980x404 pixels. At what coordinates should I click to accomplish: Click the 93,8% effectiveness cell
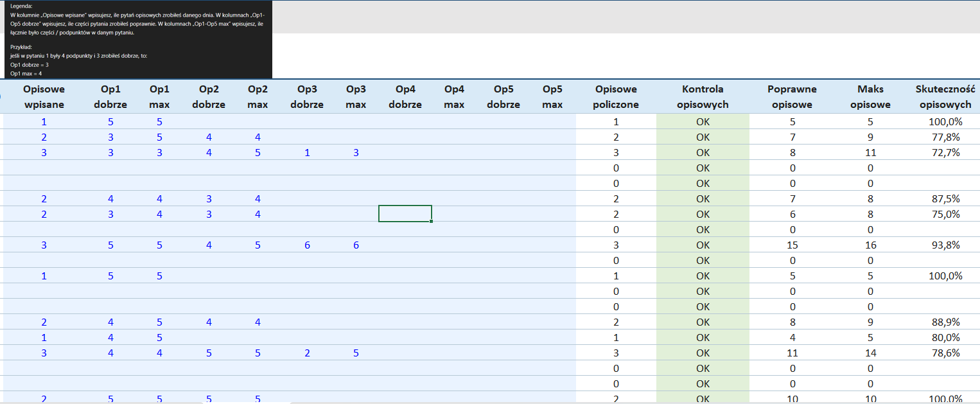(944, 245)
